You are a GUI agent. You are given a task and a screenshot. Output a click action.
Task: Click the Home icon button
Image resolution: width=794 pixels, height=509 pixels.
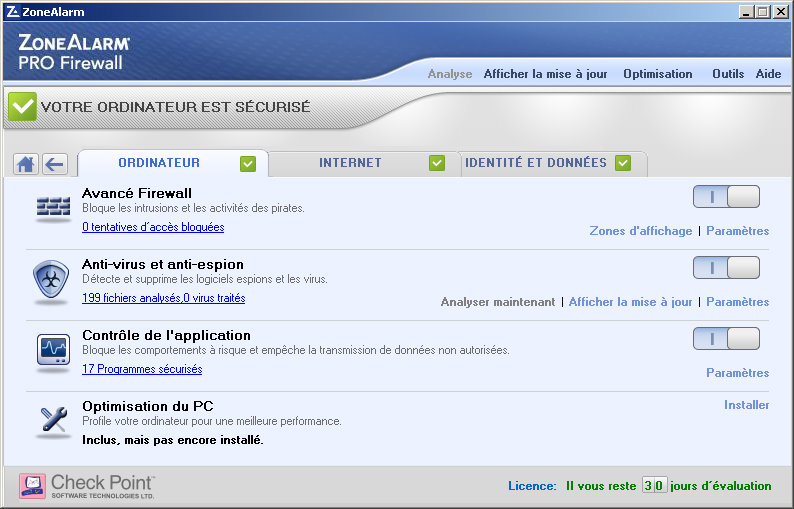(26, 164)
